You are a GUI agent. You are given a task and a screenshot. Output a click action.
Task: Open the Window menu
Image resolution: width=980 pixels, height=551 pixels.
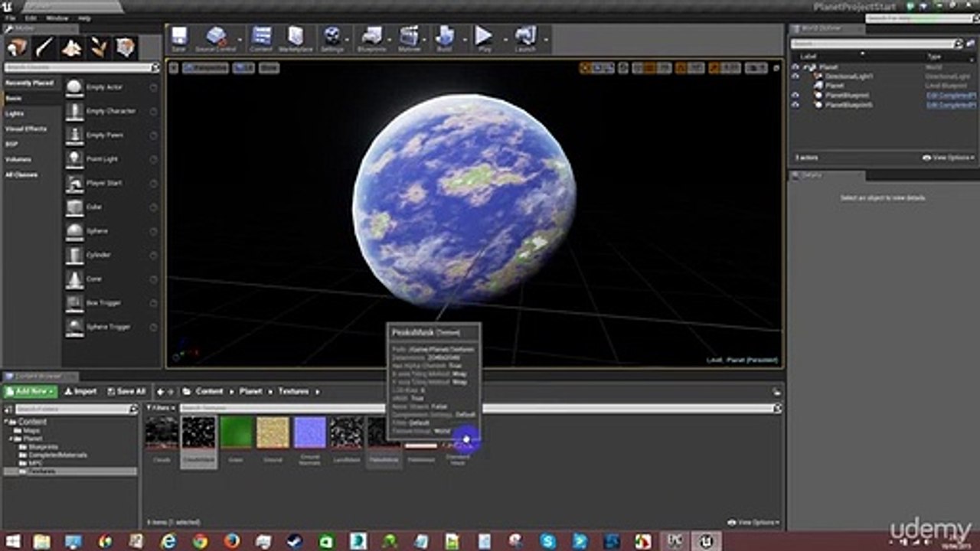(x=57, y=18)
